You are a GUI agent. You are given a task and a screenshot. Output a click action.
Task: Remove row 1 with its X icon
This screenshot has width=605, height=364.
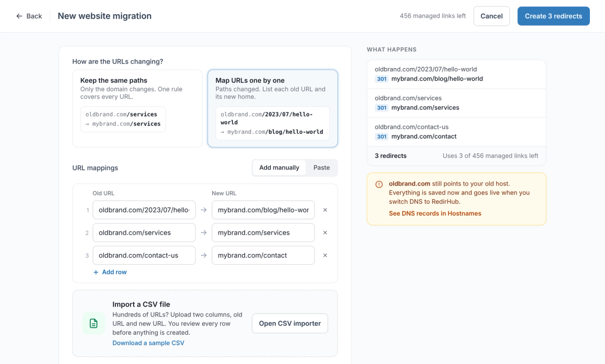[x=325, y=210]
